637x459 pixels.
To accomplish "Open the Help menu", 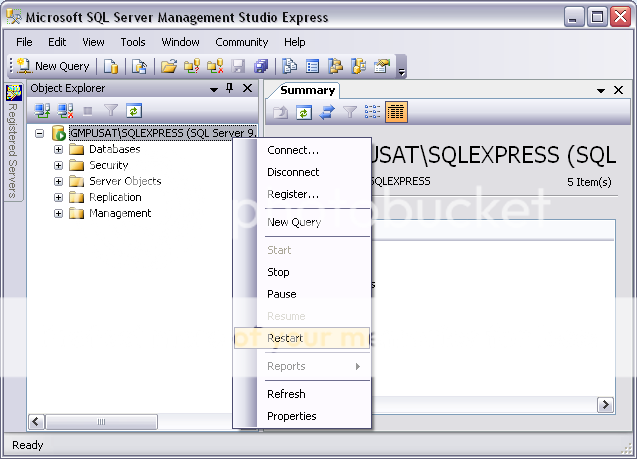I will 295,42.
